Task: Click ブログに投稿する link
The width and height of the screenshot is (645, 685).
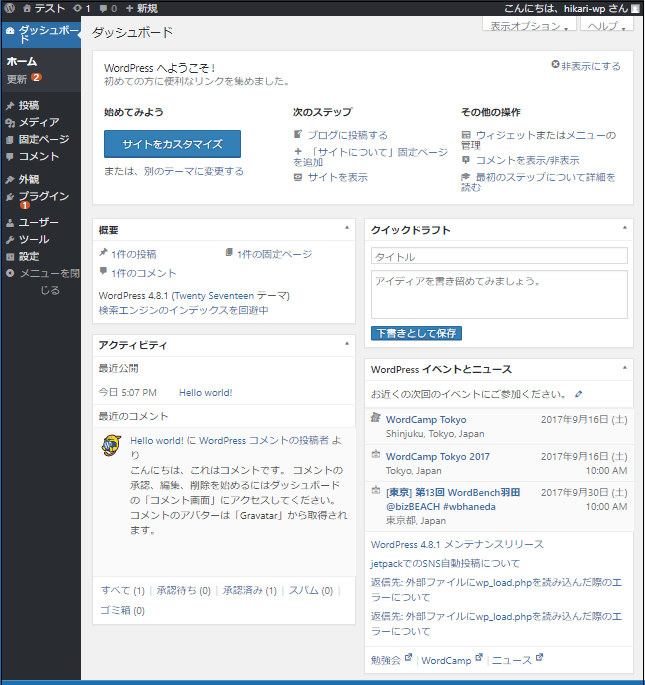Action: coord(347,135)
